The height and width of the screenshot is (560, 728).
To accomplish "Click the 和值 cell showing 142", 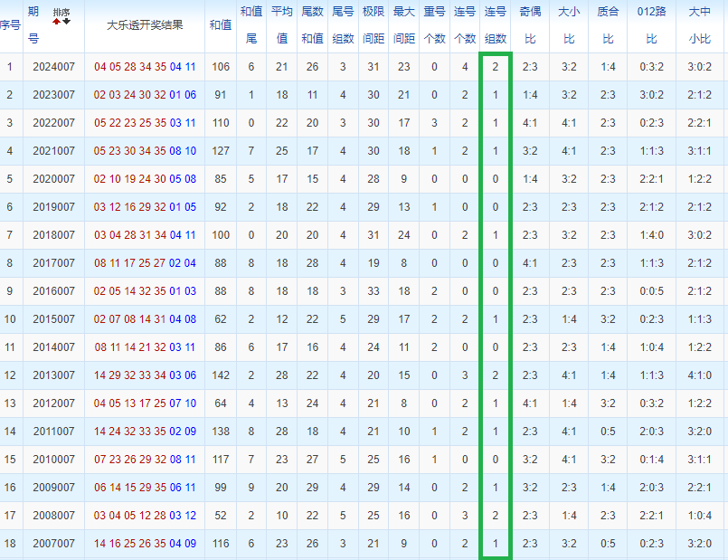I will 220,375.
